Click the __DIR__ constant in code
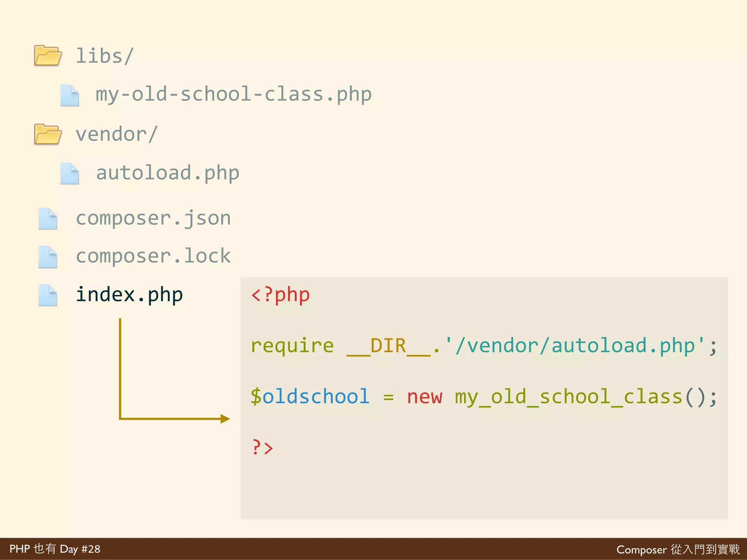Viewport: 747px width, 560px height. click(x=388, y=346)
